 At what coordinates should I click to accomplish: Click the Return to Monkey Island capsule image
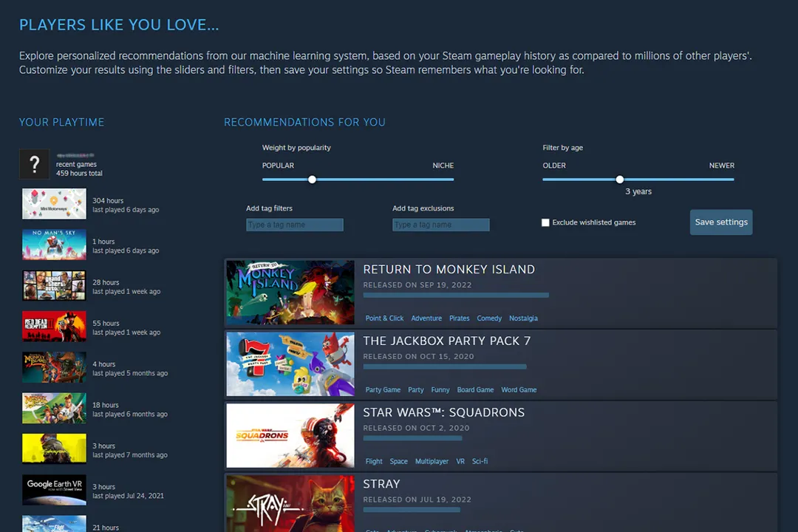(x=290, y=293)
